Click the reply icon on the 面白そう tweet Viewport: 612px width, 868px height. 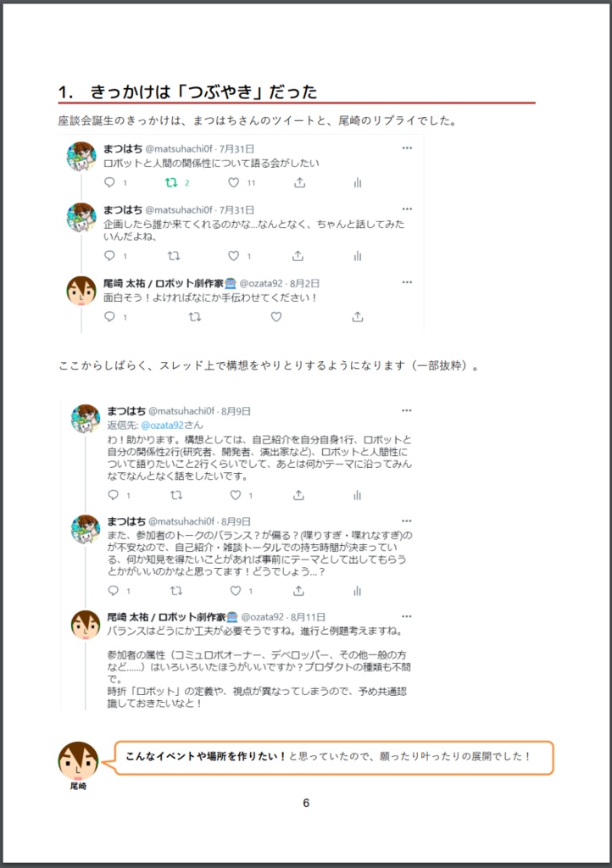click(x=108, y=316)
